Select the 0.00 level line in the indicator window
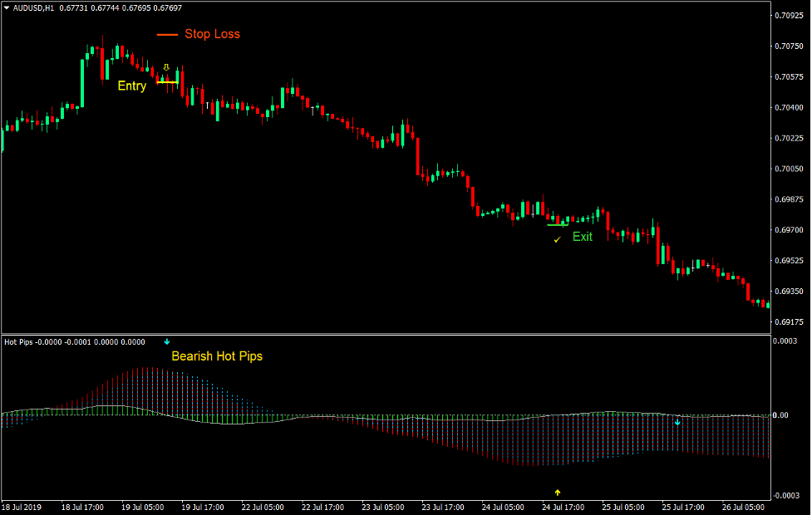This screenshot has width=812, height=515. click(x=416, y=413)
